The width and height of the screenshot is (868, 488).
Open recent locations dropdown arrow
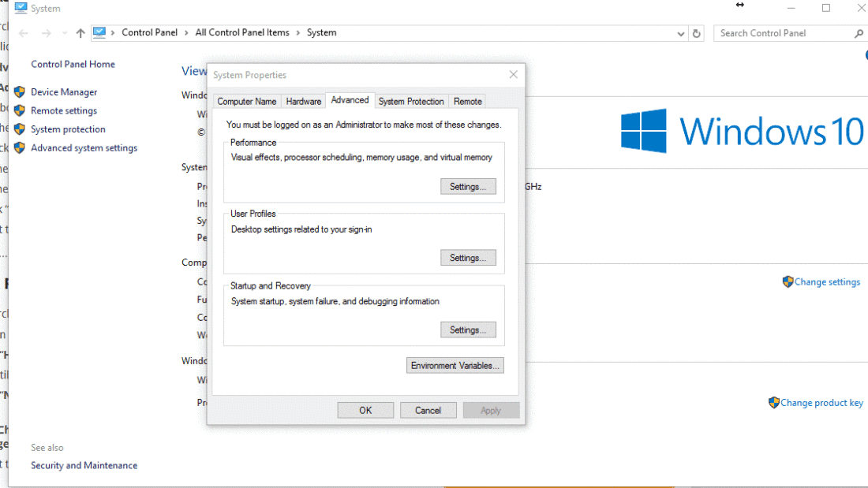(65, 33)
